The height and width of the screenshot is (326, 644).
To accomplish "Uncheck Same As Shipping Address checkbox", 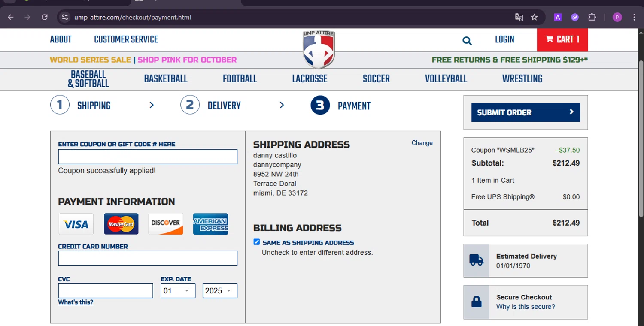I will pos(257,242).
